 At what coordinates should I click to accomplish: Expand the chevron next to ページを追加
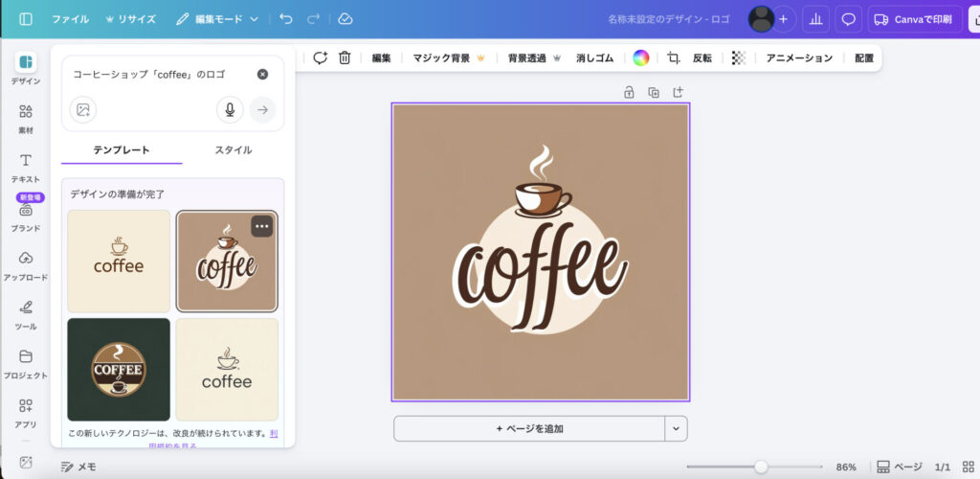677,428
